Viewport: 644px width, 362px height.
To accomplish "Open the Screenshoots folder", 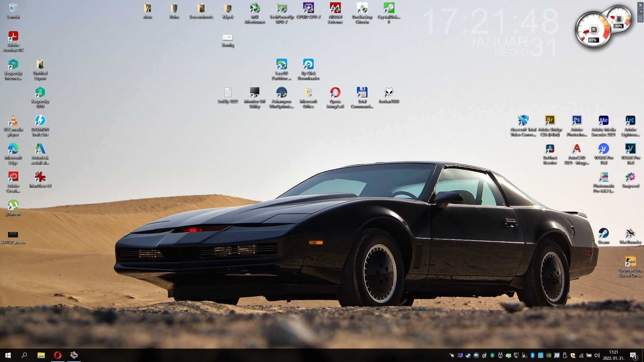I will tap(201, 11).
